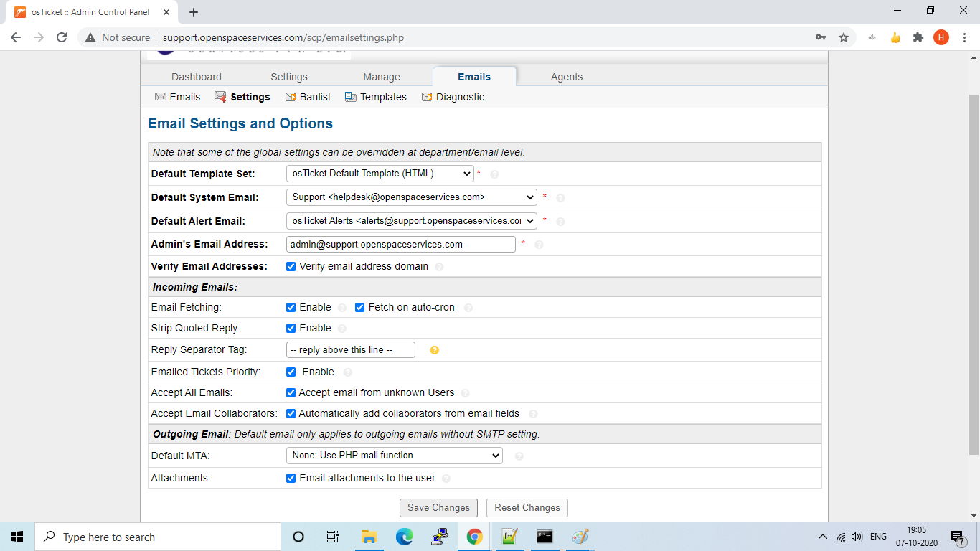Show help tip for Accept Email Collaborators
Screen dimensions: 980x551
533,414
